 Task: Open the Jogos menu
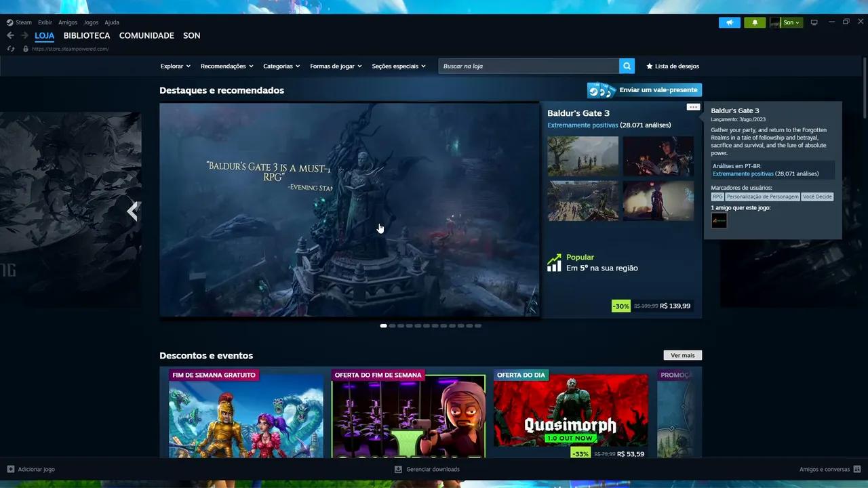click(91, 22)
